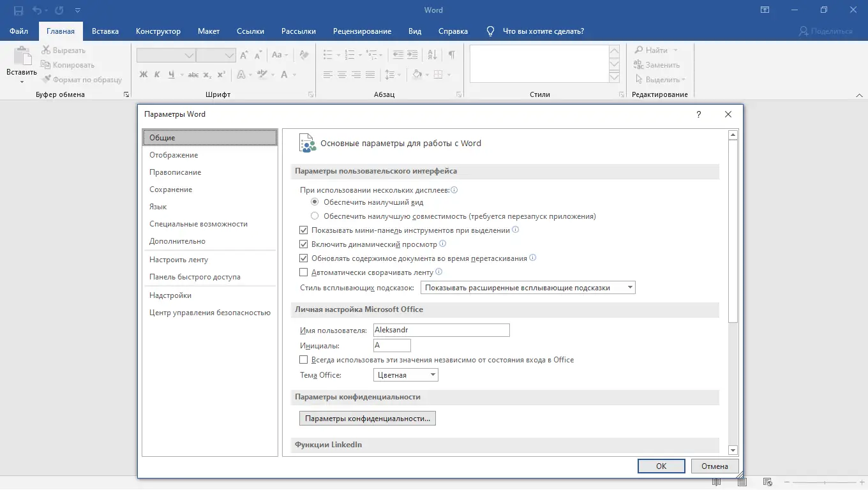
Task: Click the Web Layout view icon in status bar
Action: 768,482
